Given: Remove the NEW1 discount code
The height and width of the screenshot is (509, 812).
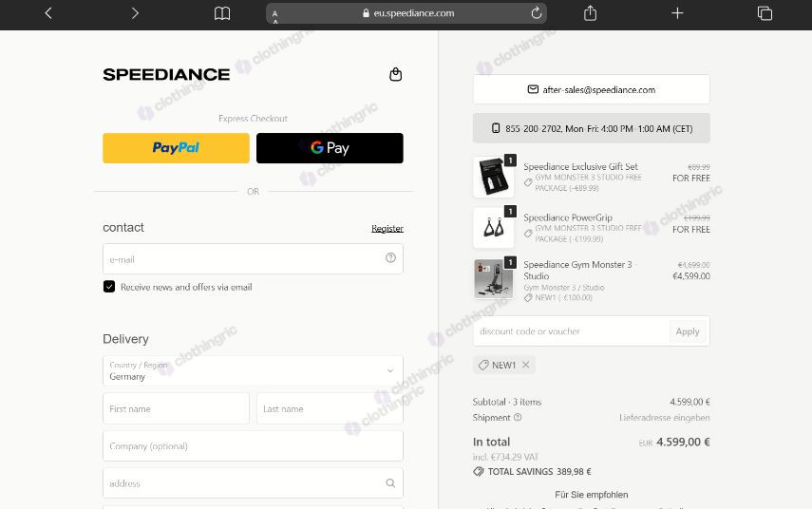Looking at the screenshot, I should 526,365.
